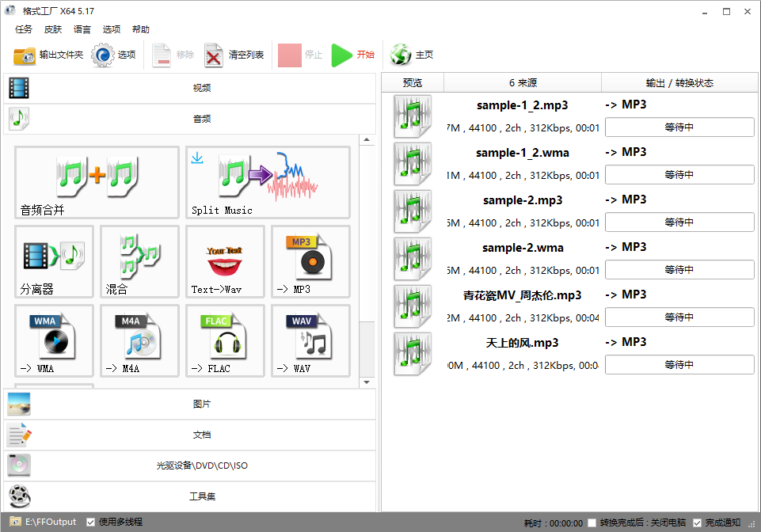
Task: Choose the Text->Wav converter icon
Action: tap(225, 261)
